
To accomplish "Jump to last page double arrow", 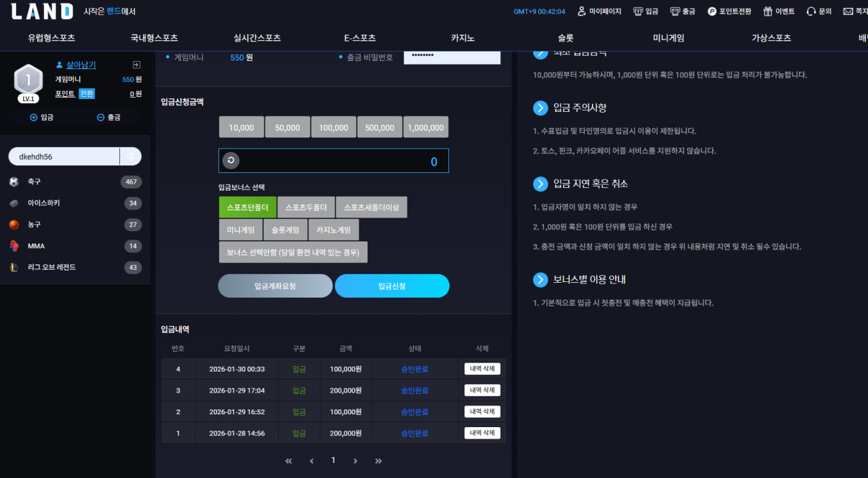I will (378, 461).
